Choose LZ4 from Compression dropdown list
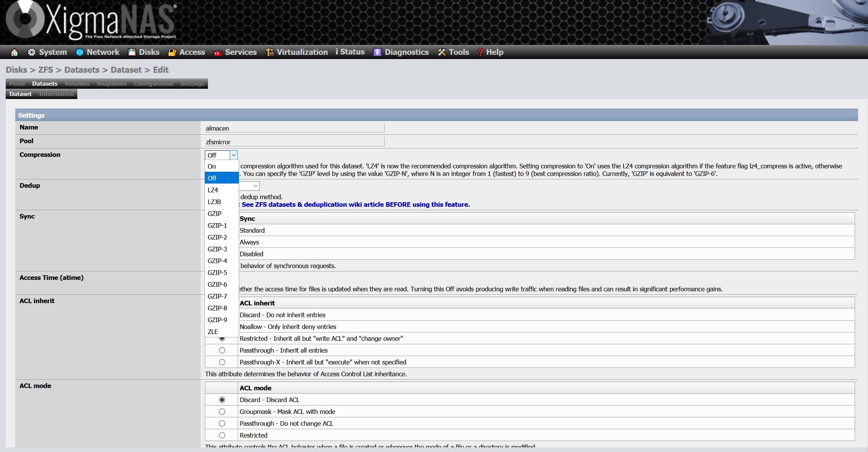The image size is (868, 452). 213,190
